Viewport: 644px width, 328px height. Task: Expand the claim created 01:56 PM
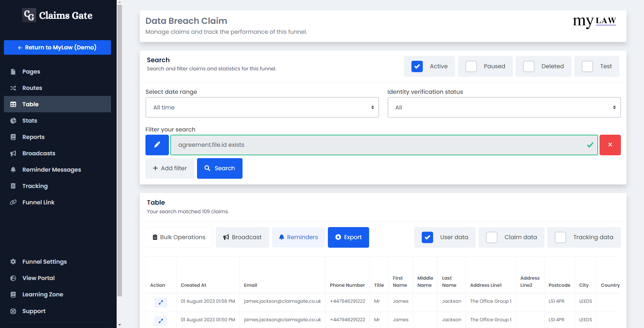(161, 302)
